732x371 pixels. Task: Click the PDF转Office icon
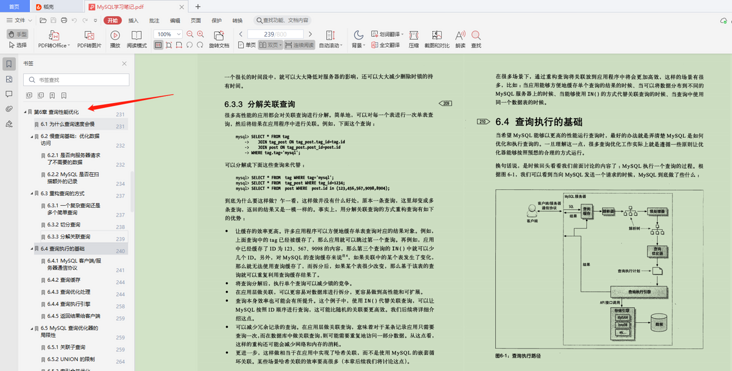coord(54,39)
